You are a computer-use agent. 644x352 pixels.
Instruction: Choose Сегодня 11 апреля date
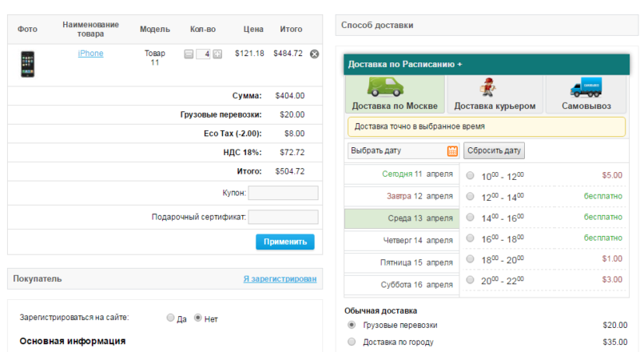401,174
